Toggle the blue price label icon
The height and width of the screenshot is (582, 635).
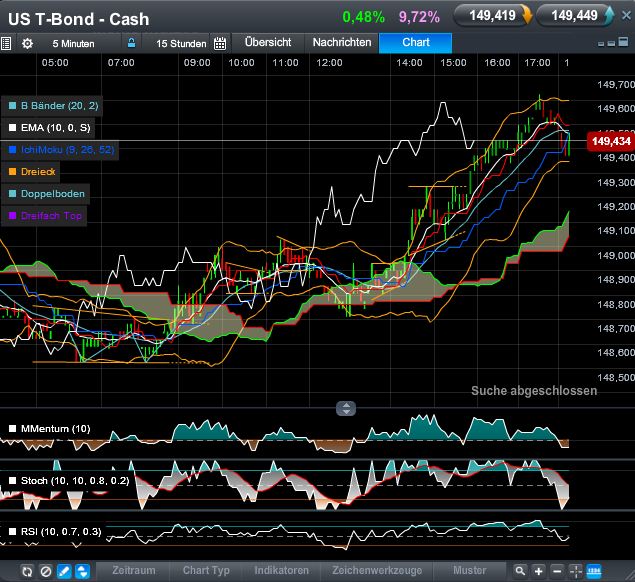594,571
